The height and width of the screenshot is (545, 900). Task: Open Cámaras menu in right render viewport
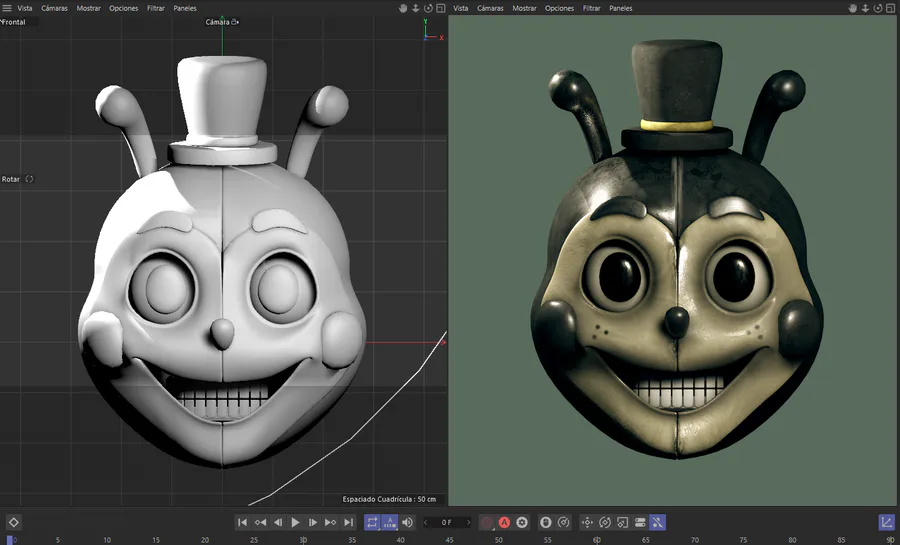(x=490, y=8)
